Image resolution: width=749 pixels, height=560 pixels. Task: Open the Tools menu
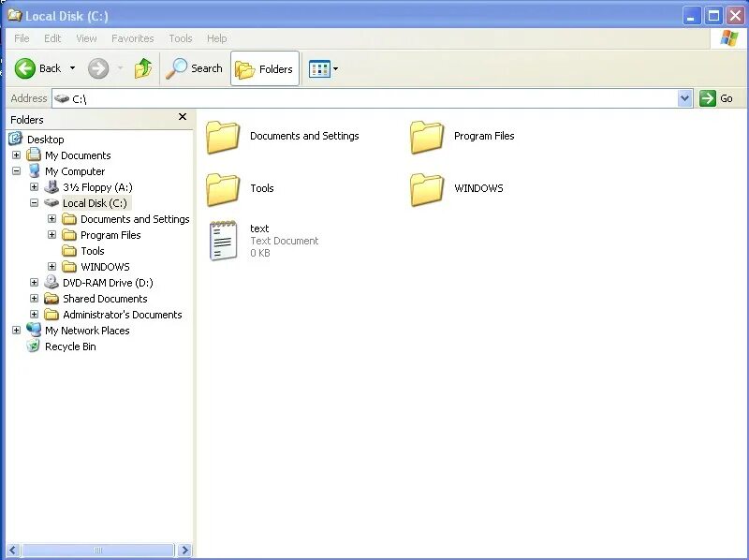point(181,38)
